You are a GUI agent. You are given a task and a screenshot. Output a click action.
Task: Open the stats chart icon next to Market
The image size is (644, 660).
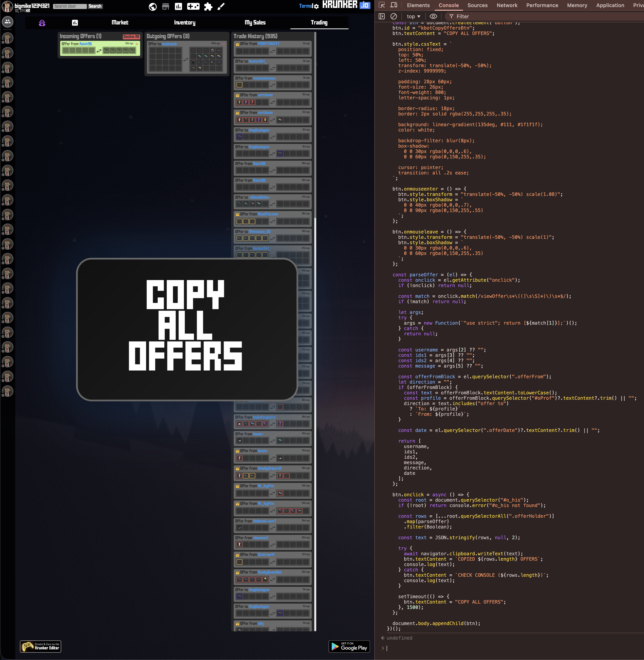tap(75, 23)
